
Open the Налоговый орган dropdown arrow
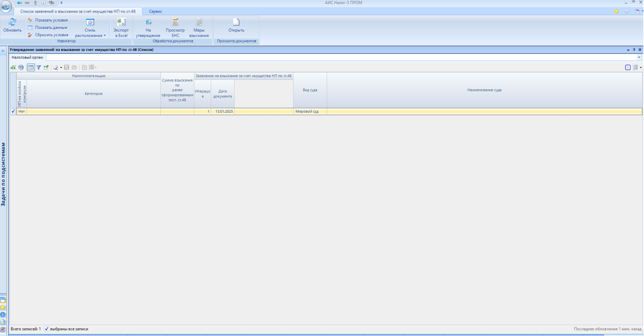(x=639, y=58)
